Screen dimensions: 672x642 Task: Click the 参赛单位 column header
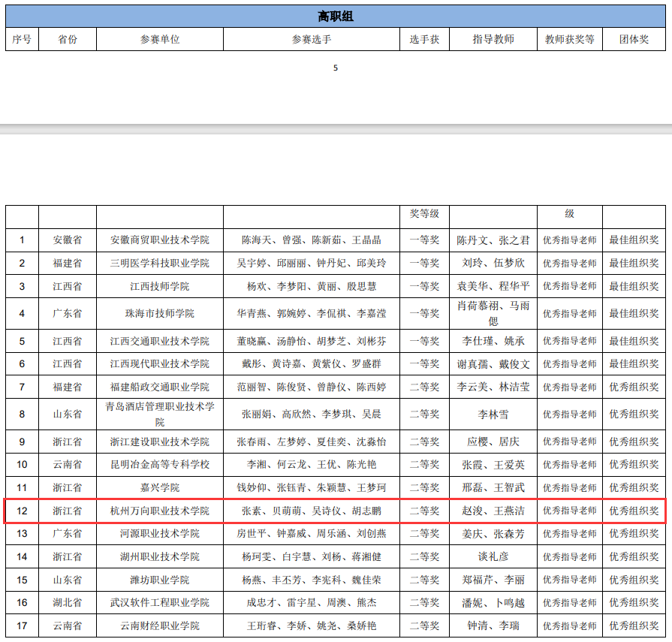click(160, 39)
